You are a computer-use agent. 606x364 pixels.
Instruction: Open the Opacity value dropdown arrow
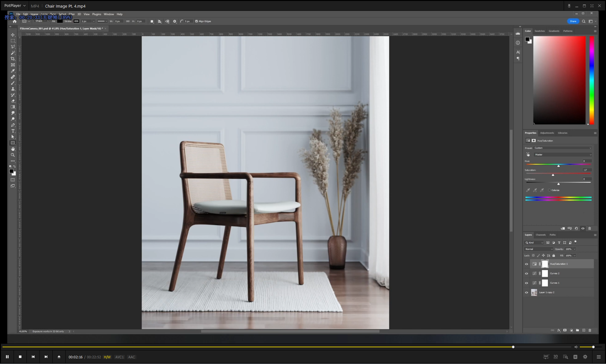[575, 249]
